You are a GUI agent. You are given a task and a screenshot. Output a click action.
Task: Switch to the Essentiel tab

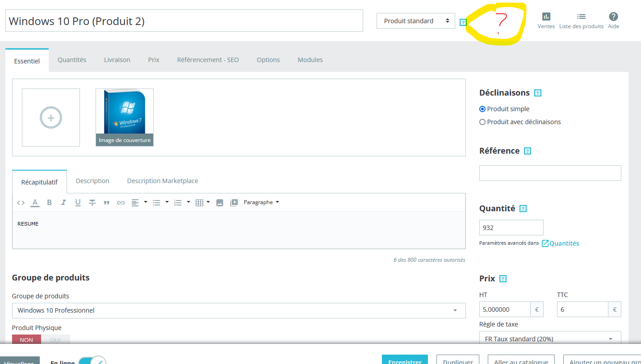point(27,61)
